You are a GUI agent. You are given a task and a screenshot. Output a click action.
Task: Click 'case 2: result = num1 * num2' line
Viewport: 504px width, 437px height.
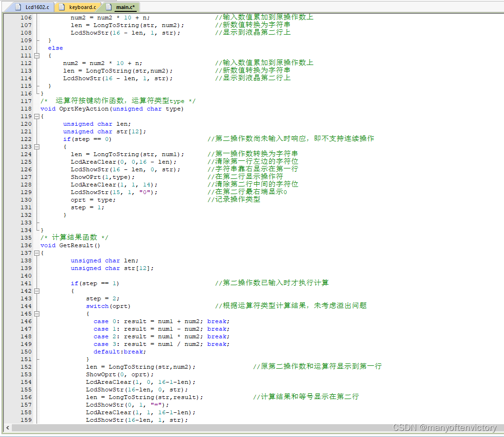click(162, 336)
